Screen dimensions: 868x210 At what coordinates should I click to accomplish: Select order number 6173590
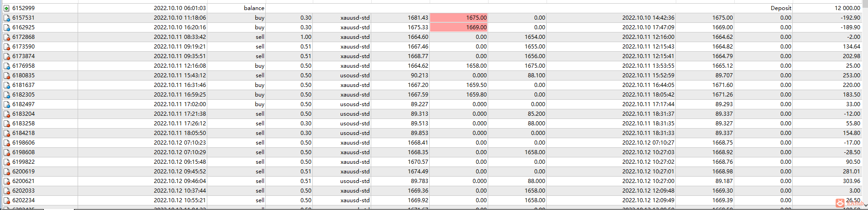[x=23, y=47]
